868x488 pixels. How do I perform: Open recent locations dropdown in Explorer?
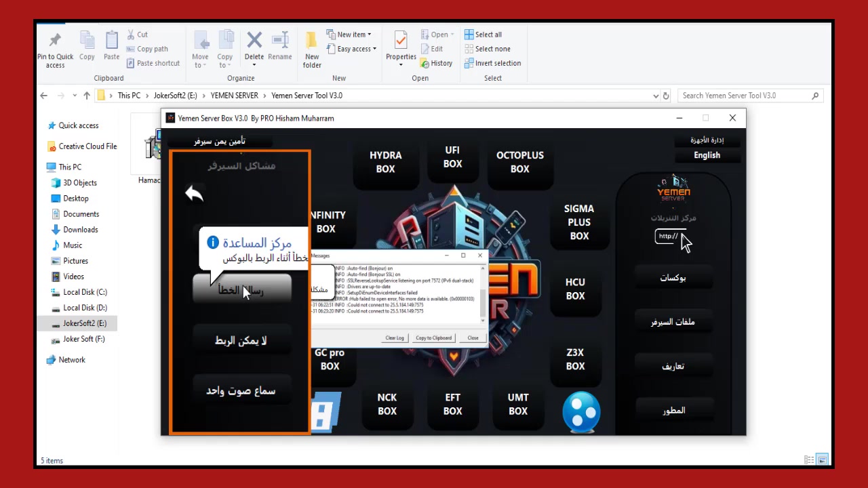pyautogui.click(x=73, y=96)
